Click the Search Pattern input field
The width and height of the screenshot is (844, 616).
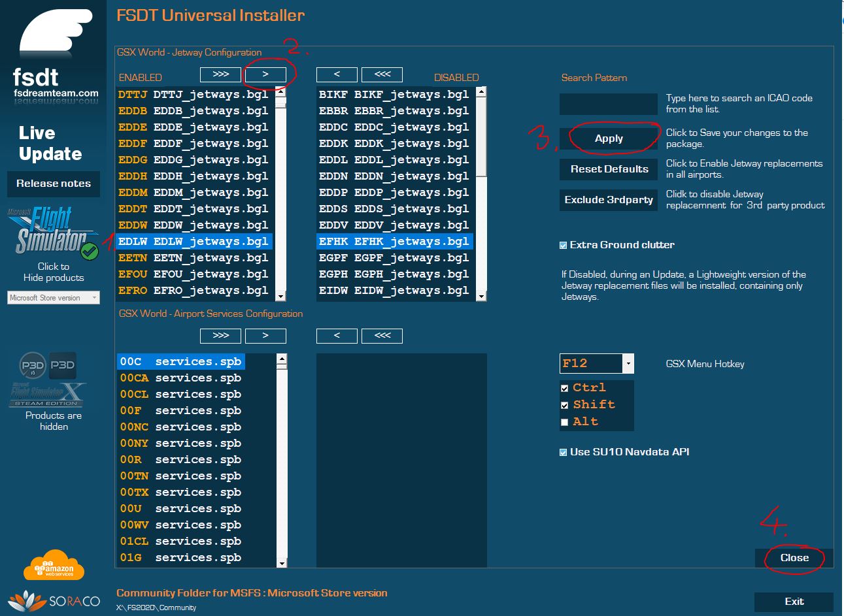pyautogui.click(x=608, y=104)
